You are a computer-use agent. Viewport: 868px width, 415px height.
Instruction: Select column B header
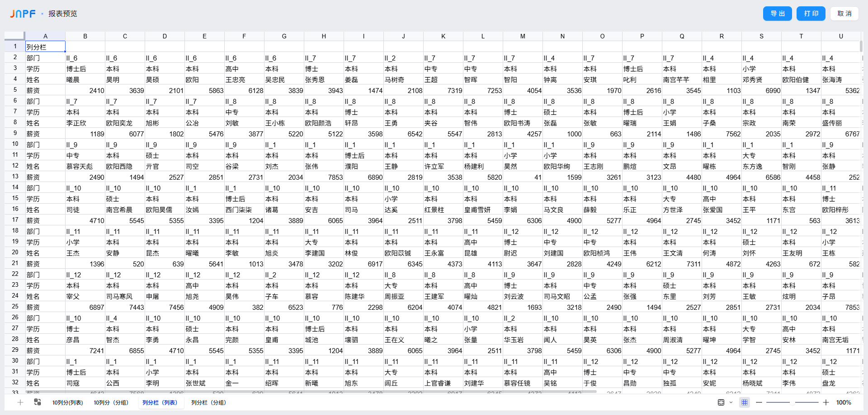[x=85, y=36]
